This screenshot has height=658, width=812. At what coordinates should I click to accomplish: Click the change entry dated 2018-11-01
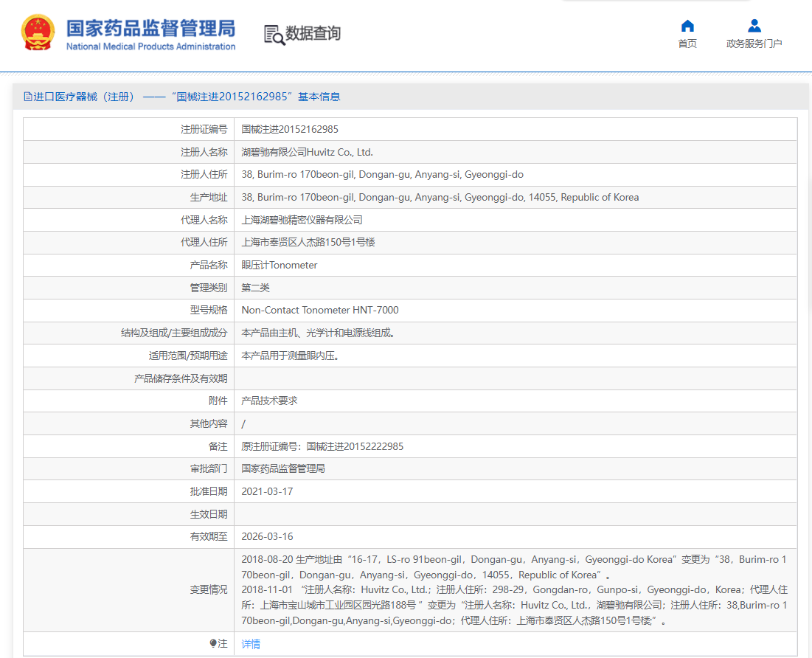point(514,605)
